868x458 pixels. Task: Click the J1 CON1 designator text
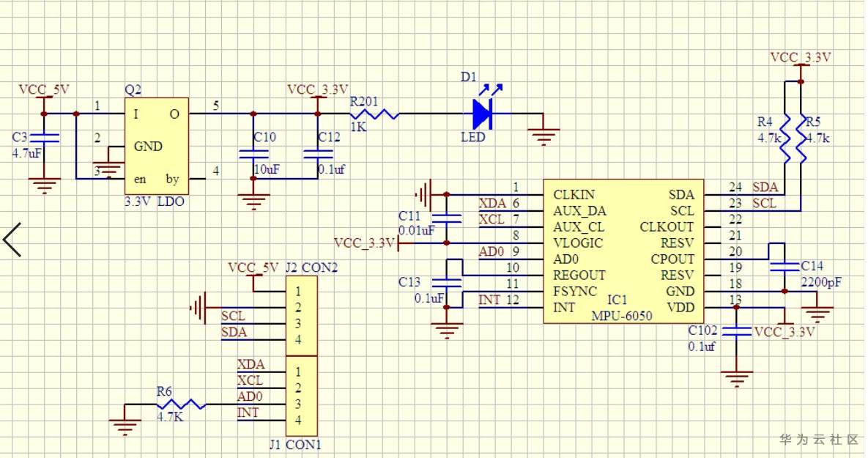[295, 445]
